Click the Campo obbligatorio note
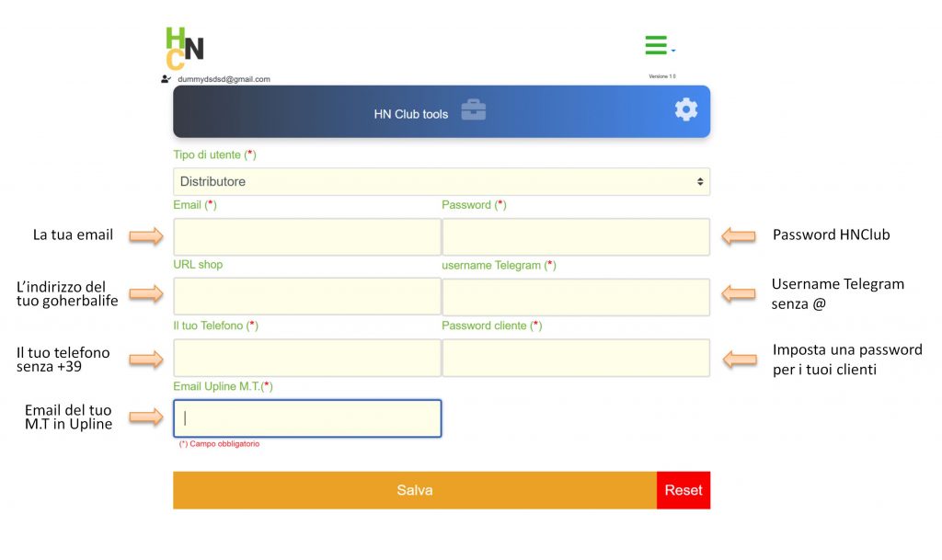This screenshot has width=942, height=560. coord(219,443)
